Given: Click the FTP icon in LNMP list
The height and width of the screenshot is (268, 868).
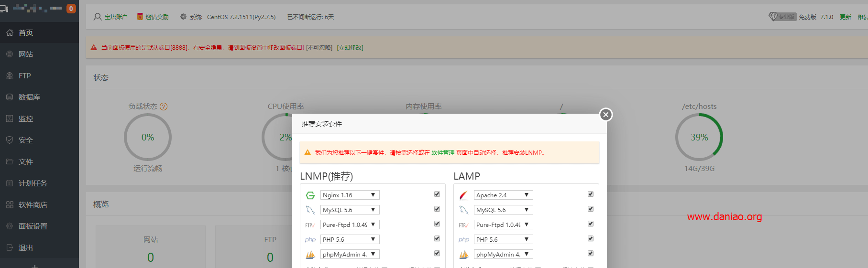Looking at the screenshot, I should [x=310, y=225].
